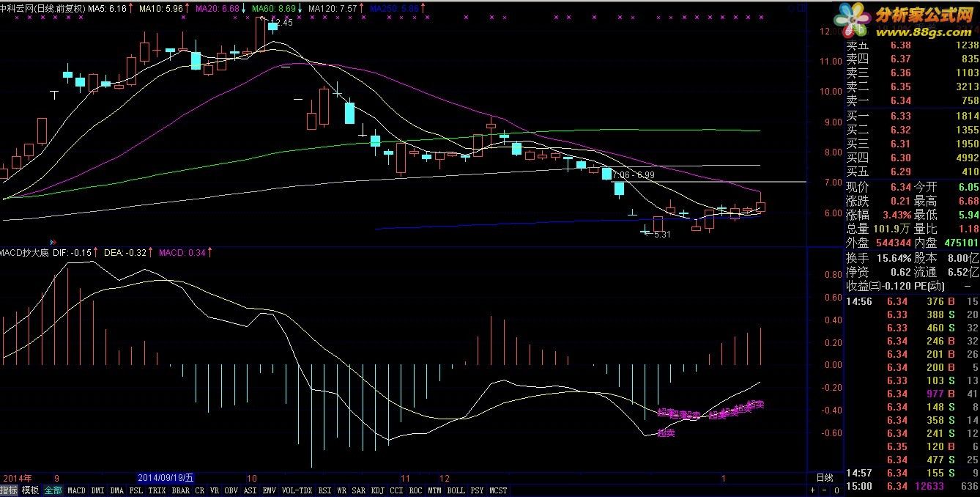This screenshot has height=497, width=980.
Task: Click the MA20: 6.68 legend label
Action: coord(218,8)
